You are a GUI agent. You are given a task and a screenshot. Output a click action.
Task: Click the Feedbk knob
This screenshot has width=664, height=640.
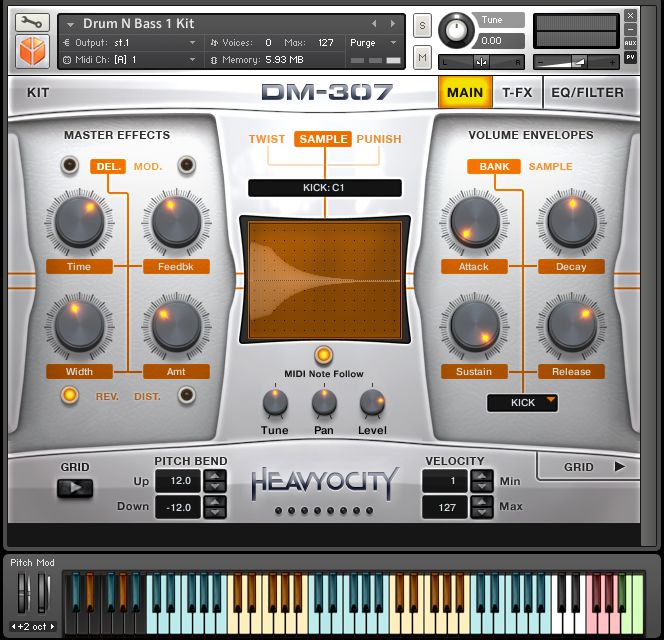point(176,222)
